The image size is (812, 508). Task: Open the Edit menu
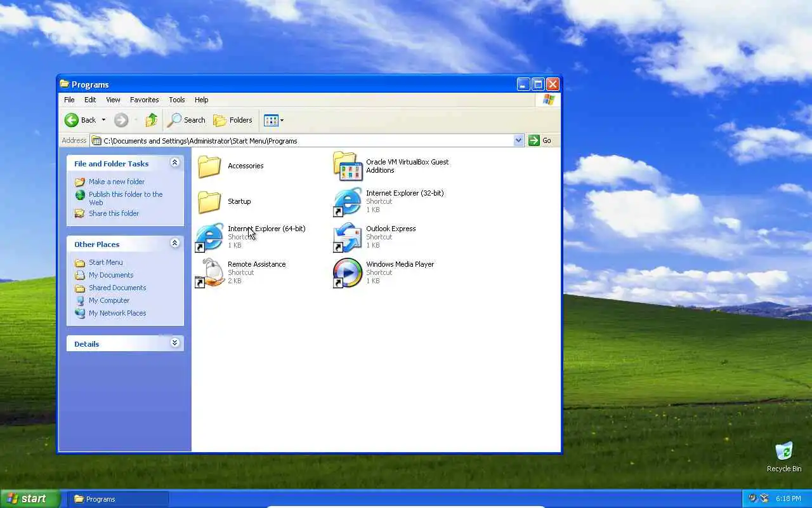tap(90, 100)
